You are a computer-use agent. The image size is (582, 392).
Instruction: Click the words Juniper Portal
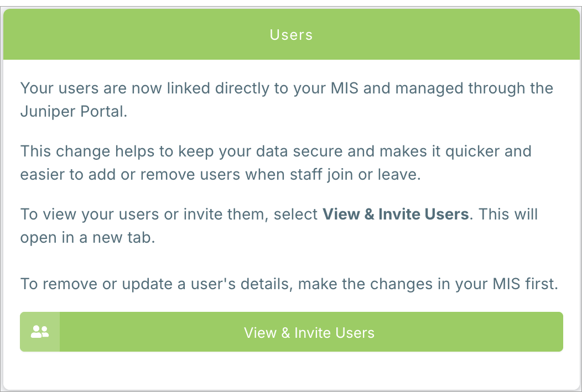74,111
